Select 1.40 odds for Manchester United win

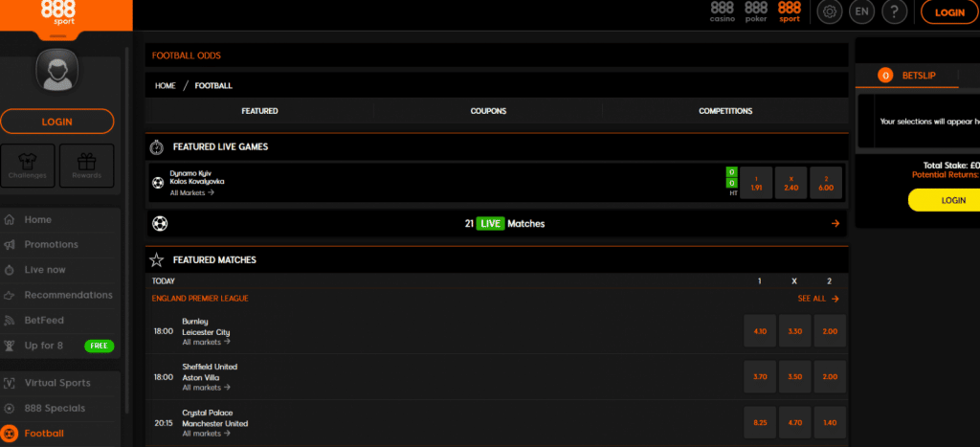(829, 422)
